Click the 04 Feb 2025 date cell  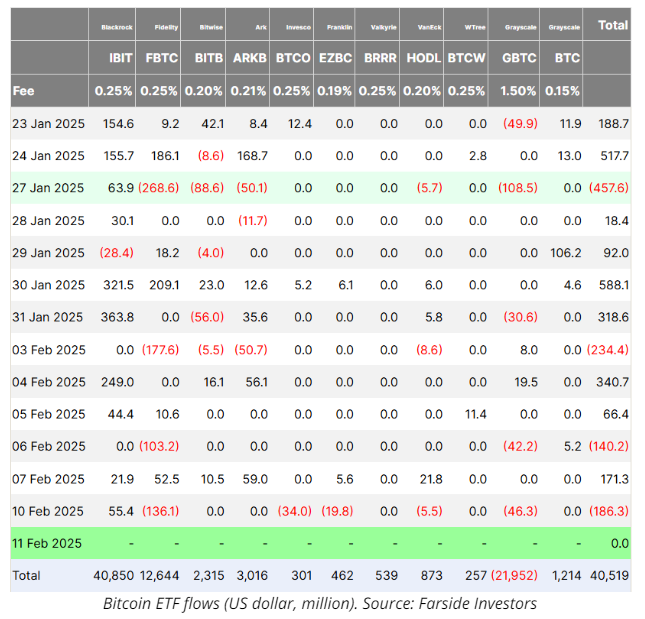pos(49,382)
